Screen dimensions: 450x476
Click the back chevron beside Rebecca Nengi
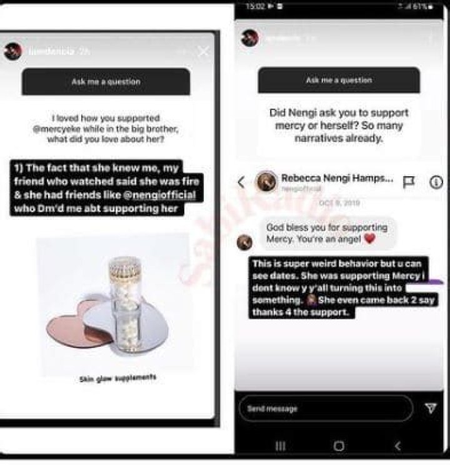(241, 182)
